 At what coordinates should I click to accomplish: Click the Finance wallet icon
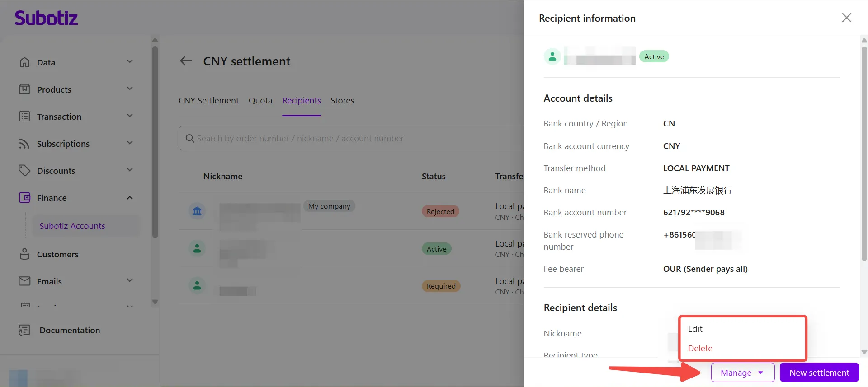pyautogui.click(x=24, y=198)
